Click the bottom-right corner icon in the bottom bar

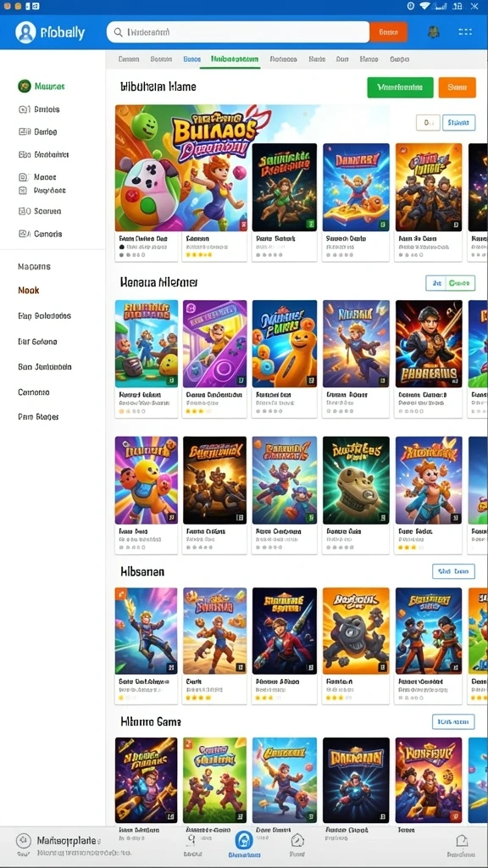[462, 840]
